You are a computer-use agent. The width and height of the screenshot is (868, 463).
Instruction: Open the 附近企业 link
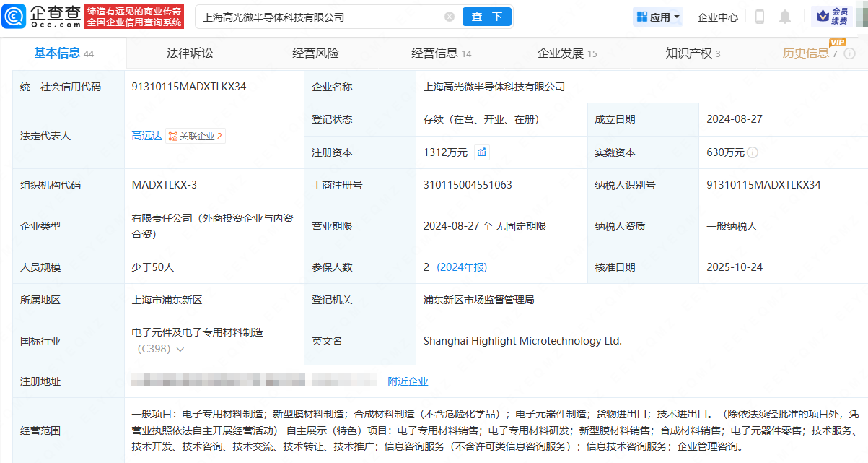click(x=408, y=381)
